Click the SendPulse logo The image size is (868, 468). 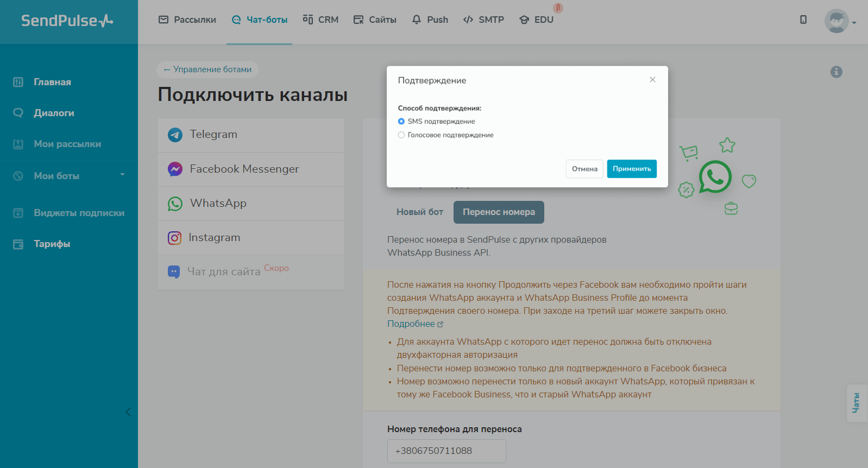click(67, 21)
